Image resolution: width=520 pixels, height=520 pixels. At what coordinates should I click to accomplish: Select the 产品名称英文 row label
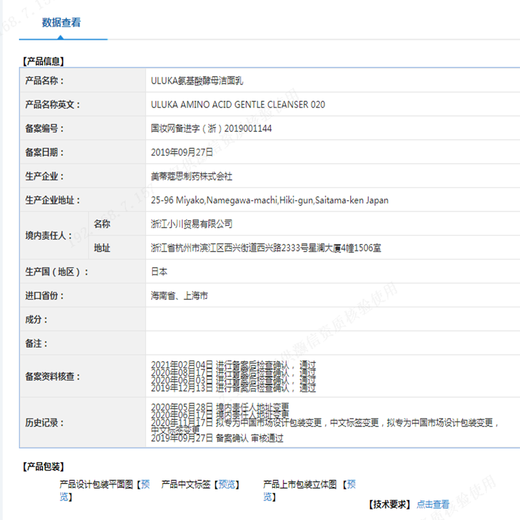pyautogui.click(x=53, y=105)
